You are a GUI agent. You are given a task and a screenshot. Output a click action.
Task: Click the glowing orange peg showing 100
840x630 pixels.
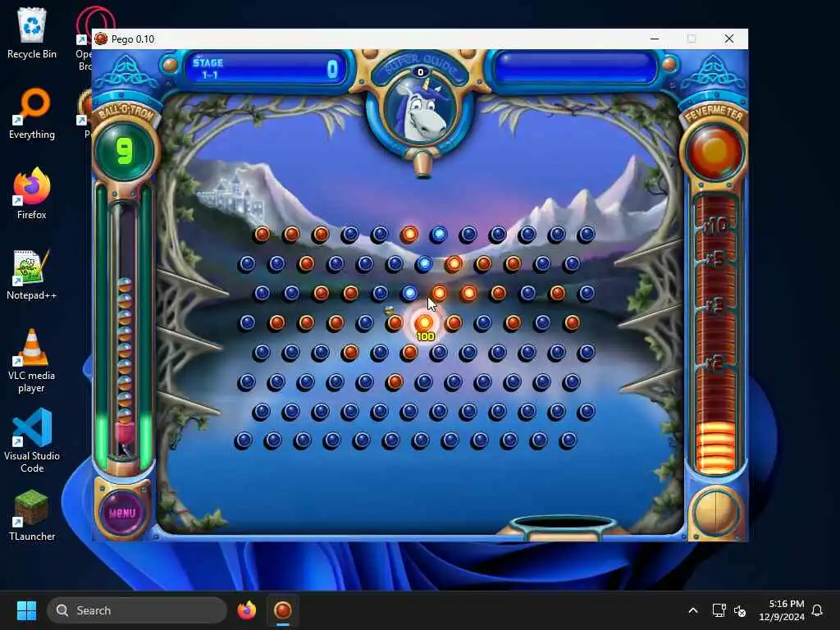pyautogui.click(x=424, y=323)
